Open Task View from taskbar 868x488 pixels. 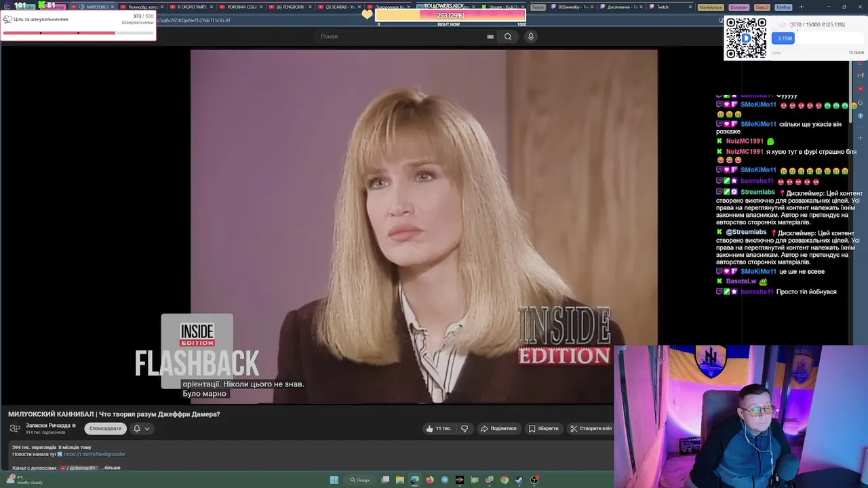tap(385, 480)
